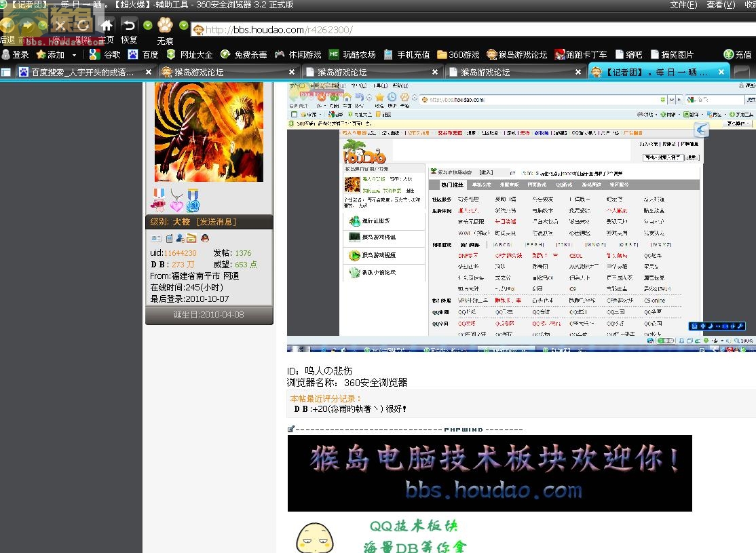Click the 本帖最近评分记录 heading
This screenshot has width=756, height=553.
tap(325, 399)
